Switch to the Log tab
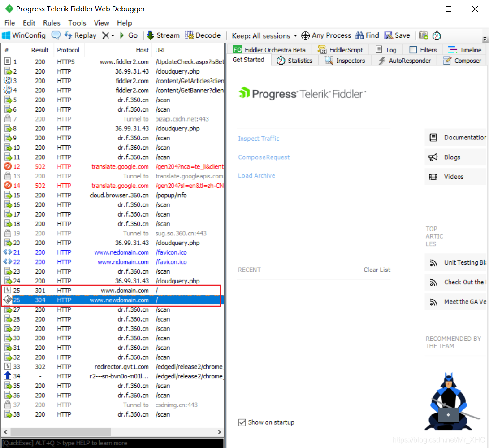Image resolution: width=489 pixels, height=448 pixels. point(386,50)
